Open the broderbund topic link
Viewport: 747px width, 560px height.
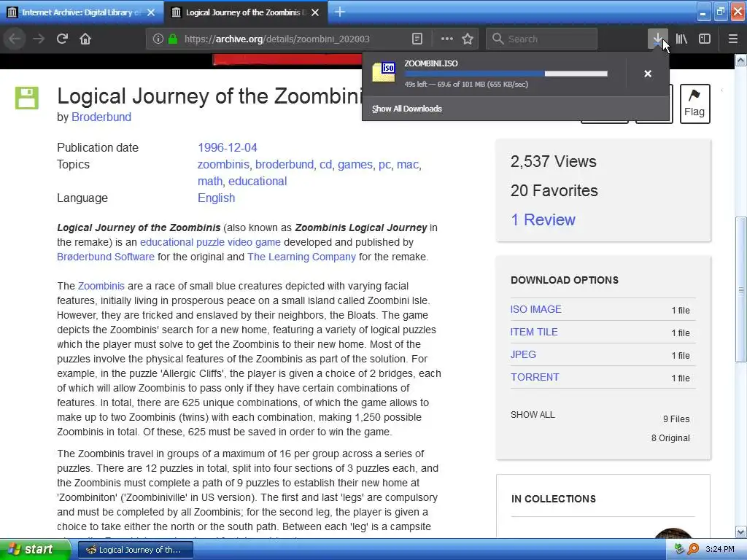click(x=285, y=164)
